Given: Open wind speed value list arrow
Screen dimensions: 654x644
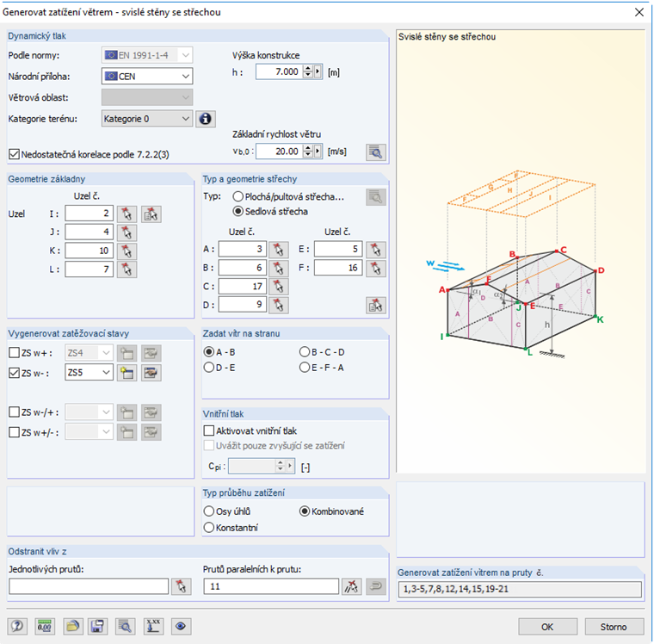Looking at the screenshot, I should click(x=318, y=152).
